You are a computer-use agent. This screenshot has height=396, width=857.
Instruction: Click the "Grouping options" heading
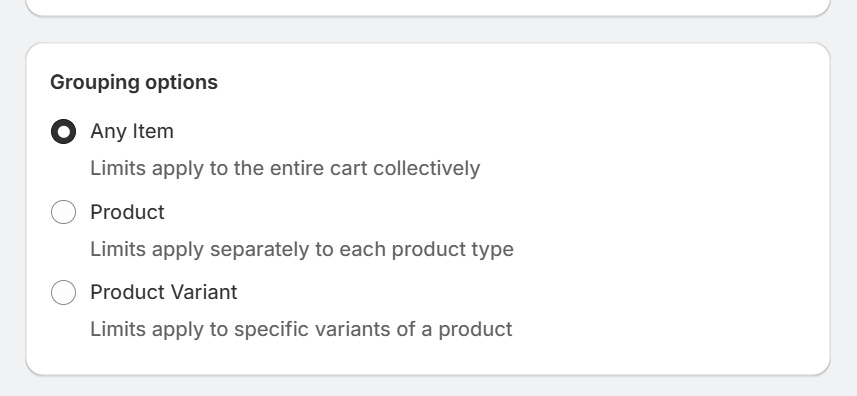click(x=134, y=82)
